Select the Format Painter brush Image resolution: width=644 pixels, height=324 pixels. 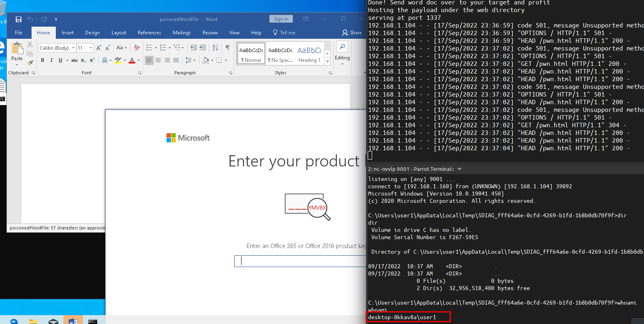click(x=30, y=62)
